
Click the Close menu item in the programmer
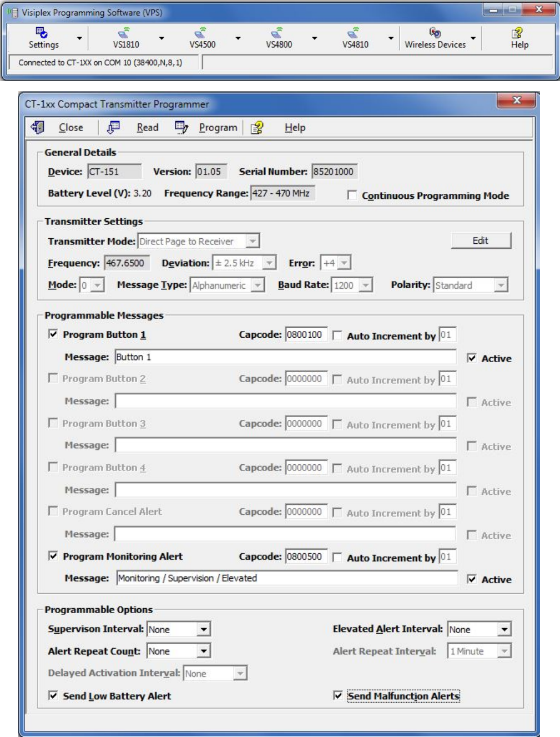[x=71, y=127]
